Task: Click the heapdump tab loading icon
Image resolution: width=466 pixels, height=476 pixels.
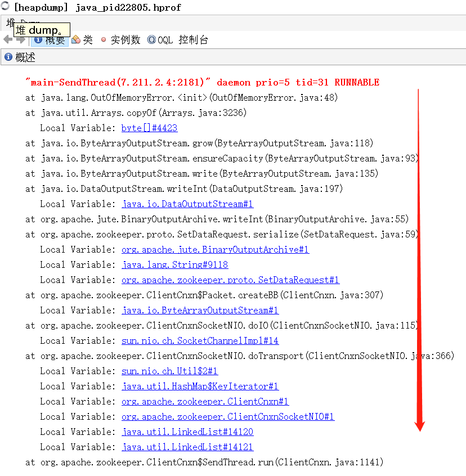Action: coord(5,6)
